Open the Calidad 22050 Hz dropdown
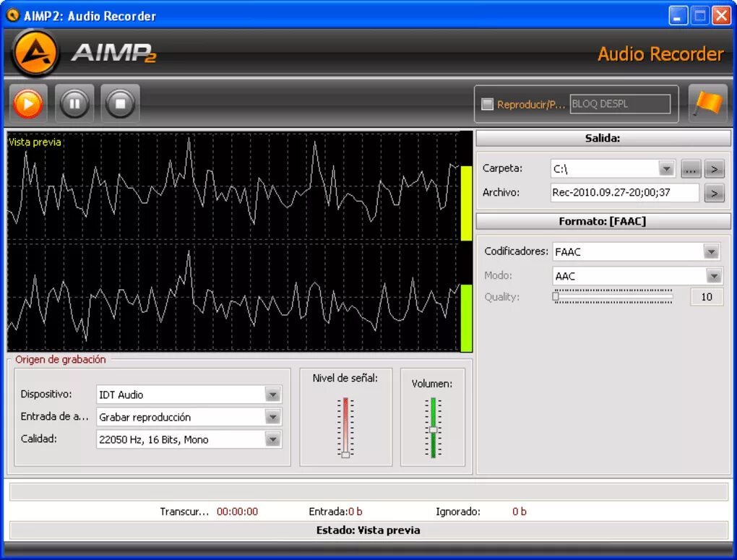Image resolution: width=737 pixels, height=560 pixels. [x=272, y=439]
